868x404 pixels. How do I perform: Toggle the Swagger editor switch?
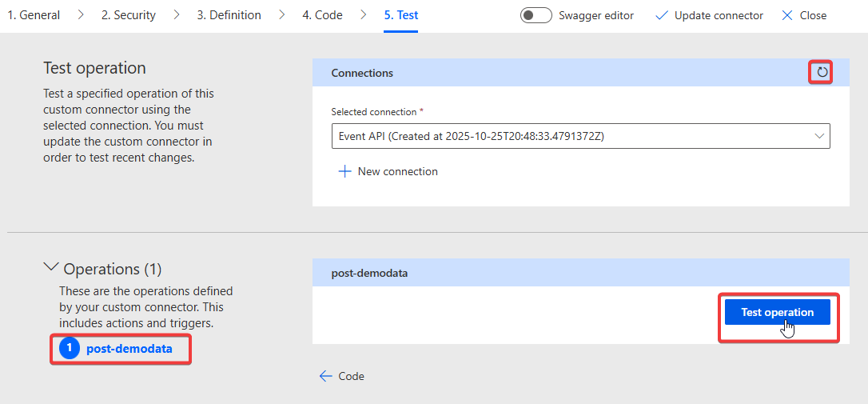coord(536,15)
